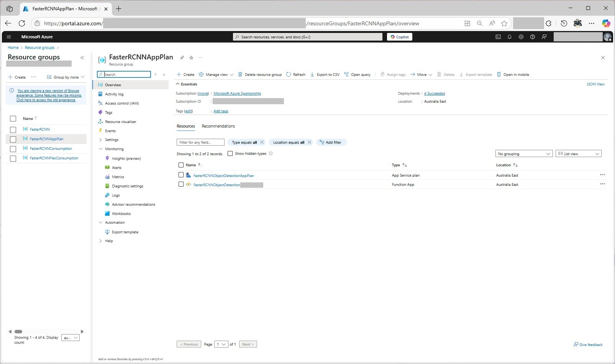
Task: Open the Azure portal hamburger menu
Action: pyautogui.click(x=9, y=37)
